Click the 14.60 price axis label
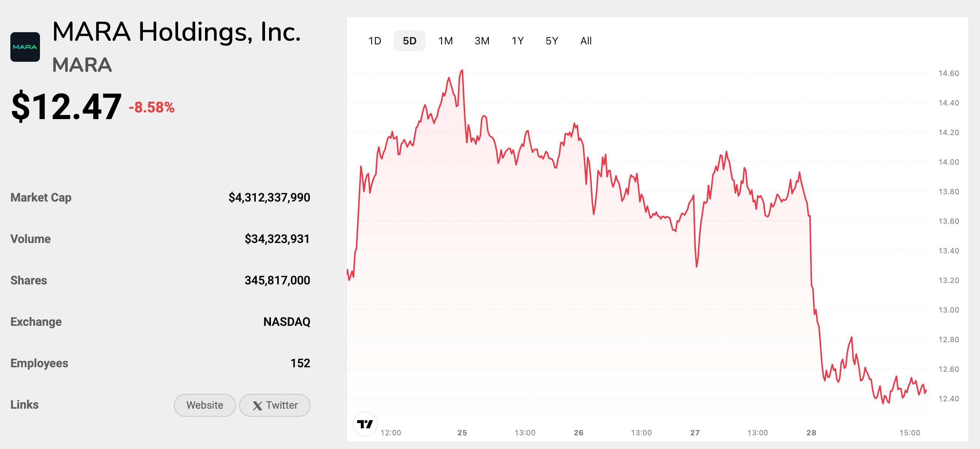The image size is (980, 449). [x=949, y=73]
